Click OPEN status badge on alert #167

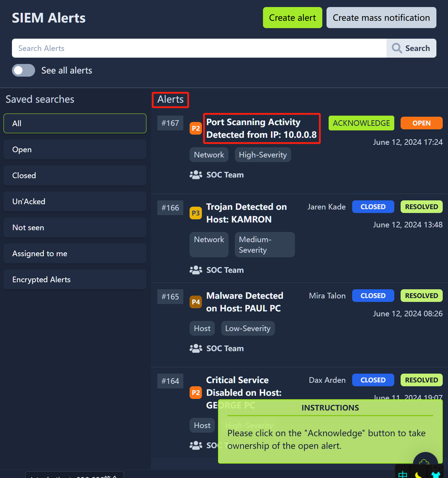point(421,123)
